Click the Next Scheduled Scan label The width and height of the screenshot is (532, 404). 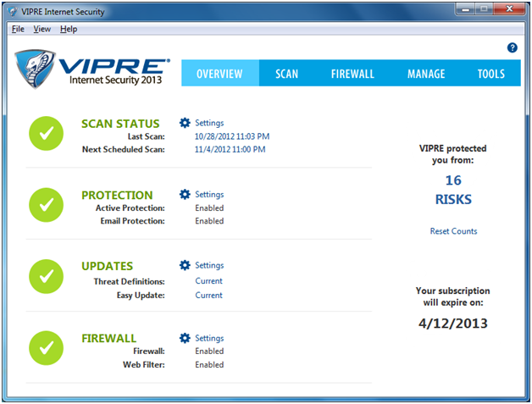[124, 149]
